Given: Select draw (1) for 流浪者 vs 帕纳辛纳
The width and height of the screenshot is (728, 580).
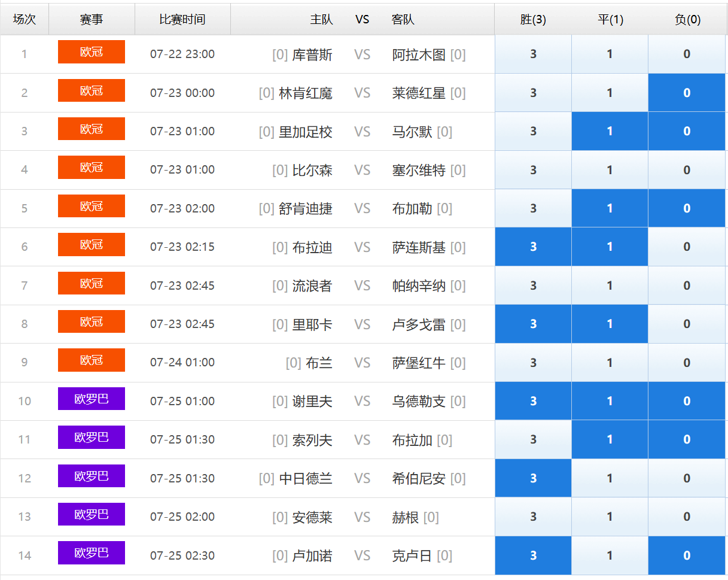Looking at the screenshot, I should pyautogui.click(x=610, y=286).
